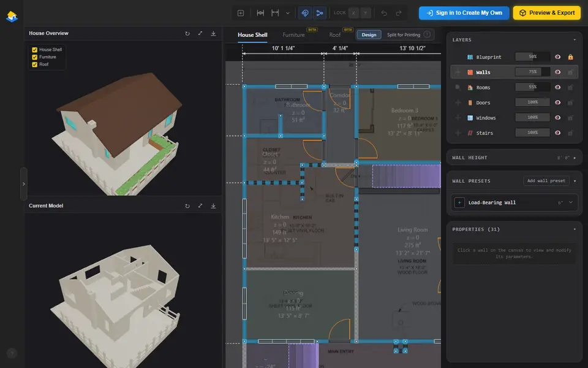Hide the Doors layer
Image resolution: width=588 pixels, height=368 pixels.
pyautogui.click(x=557, y=102)
